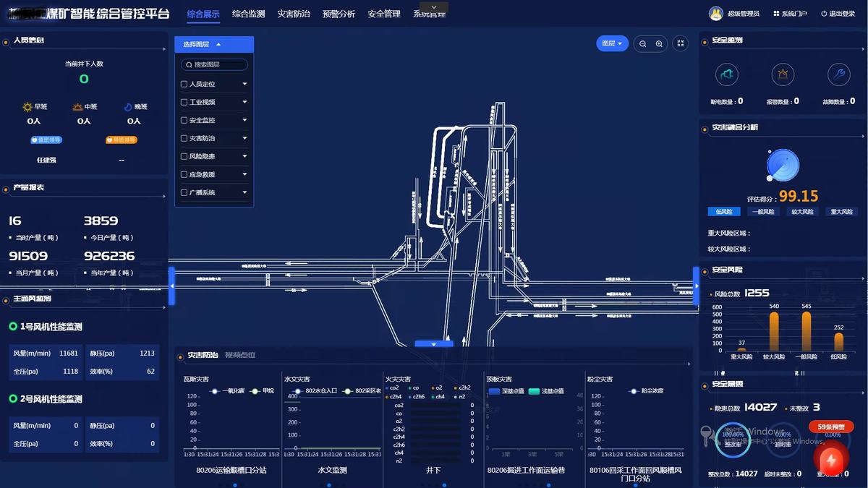Enable the 应急救援 layer checkbox

coord(184,174)
